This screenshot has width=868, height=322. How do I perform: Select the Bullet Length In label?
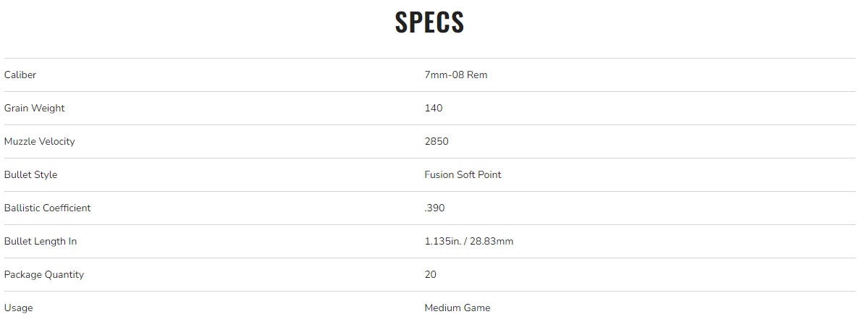41,241
